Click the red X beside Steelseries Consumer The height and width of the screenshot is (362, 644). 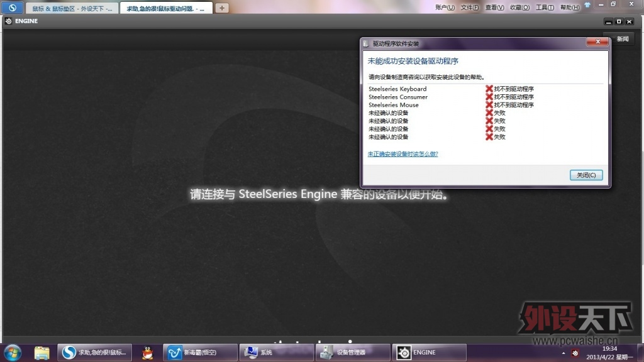[x=489, y=97]
